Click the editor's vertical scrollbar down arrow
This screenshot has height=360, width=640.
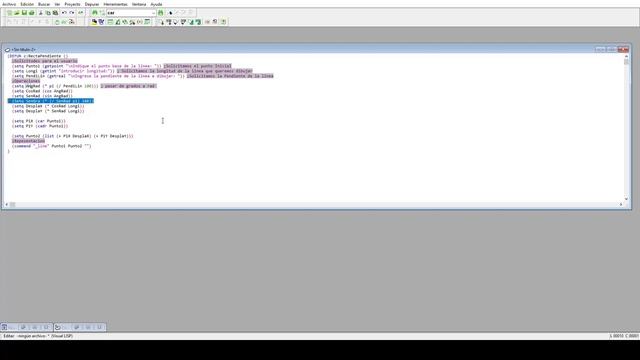click(x=627, y=199)
